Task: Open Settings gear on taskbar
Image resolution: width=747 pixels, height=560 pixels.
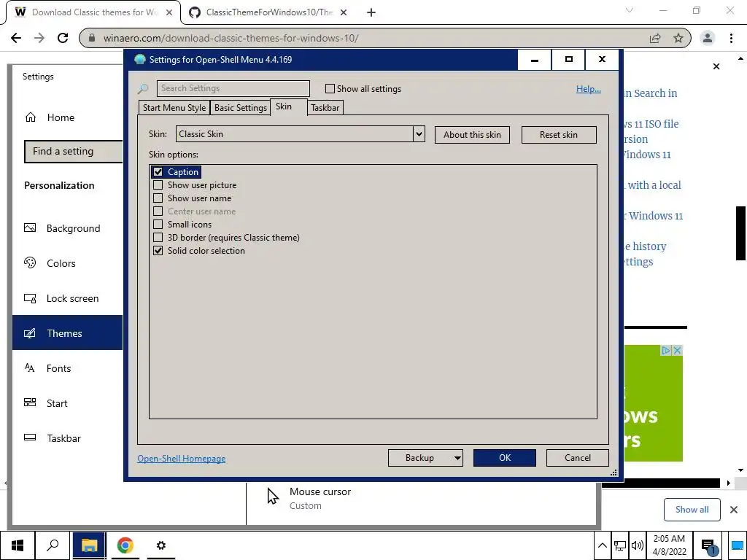Action: click(x=161, y=545)
